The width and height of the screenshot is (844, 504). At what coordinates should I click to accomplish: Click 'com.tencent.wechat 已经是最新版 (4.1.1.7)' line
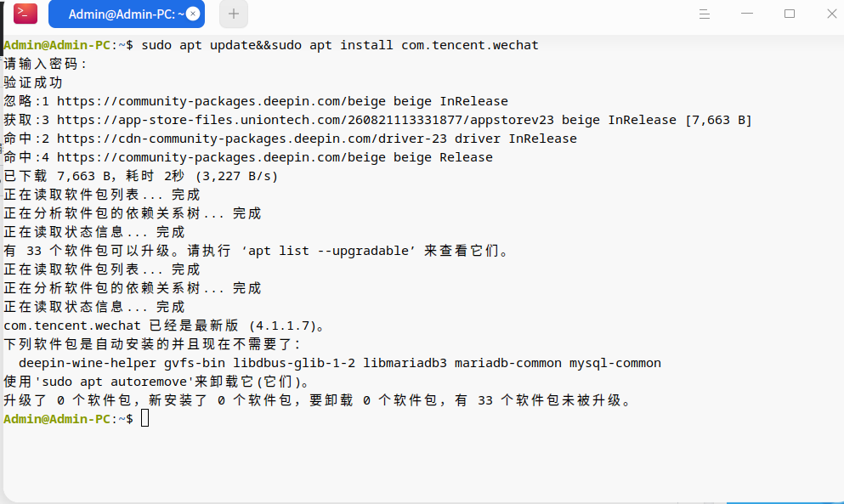164,326
